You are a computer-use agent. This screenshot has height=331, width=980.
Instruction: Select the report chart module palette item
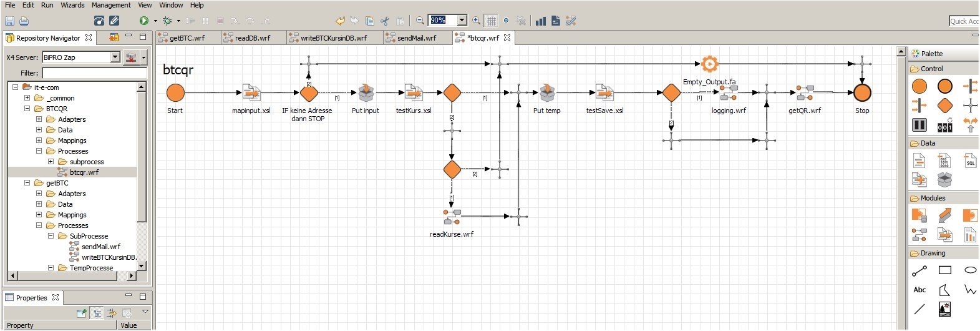pos(970,235)
